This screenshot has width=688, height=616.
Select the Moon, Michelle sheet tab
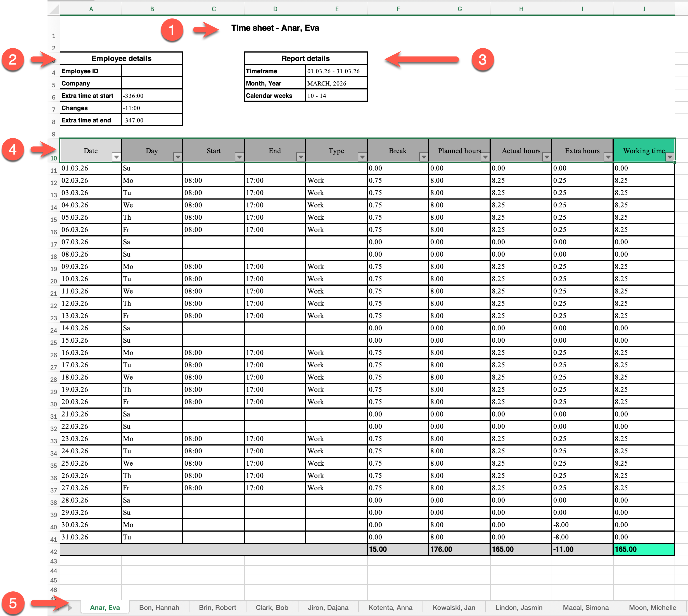(652, 608)
